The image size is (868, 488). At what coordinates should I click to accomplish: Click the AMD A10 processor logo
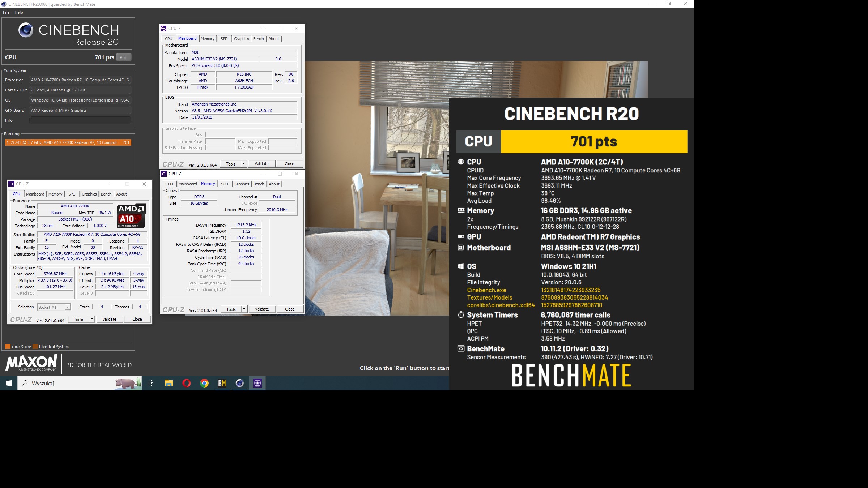[132, 216]
